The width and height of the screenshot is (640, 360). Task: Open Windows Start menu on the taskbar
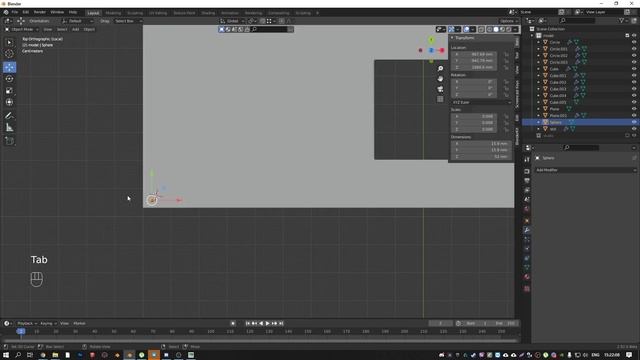[6, 355]
